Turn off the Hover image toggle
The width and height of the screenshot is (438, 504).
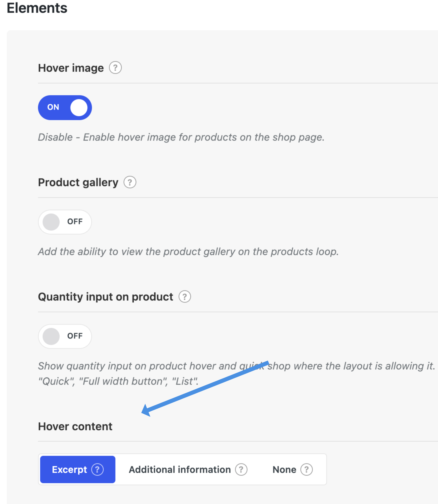point(65,107)
